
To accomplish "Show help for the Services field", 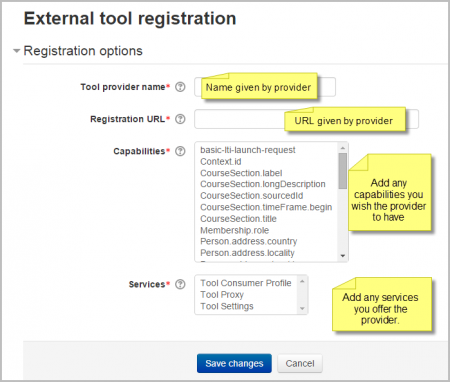I will click(x=180, y=284).
